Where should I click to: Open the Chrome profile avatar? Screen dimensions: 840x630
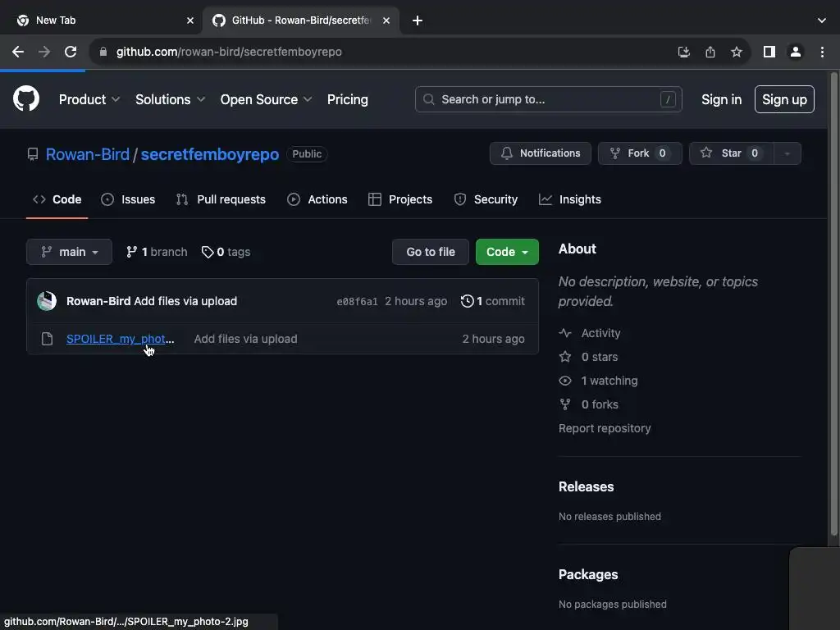pyautogui.click(x=796, y=52)
